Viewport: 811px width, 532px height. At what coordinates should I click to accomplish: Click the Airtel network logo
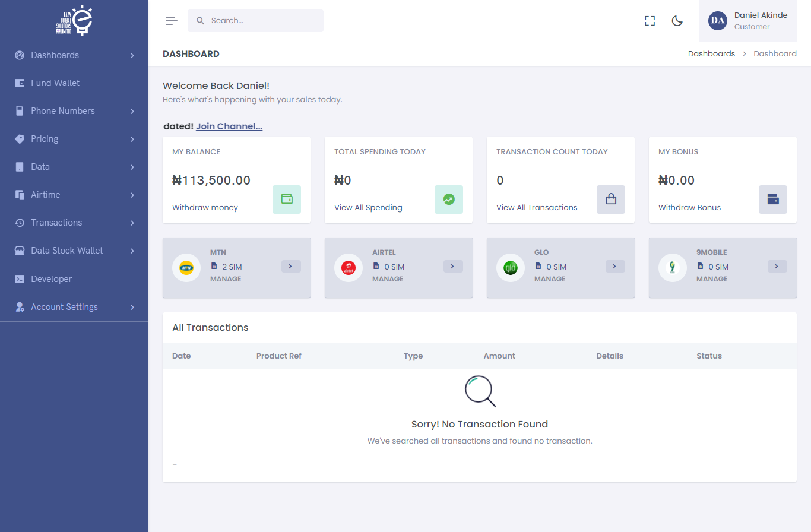349,268
